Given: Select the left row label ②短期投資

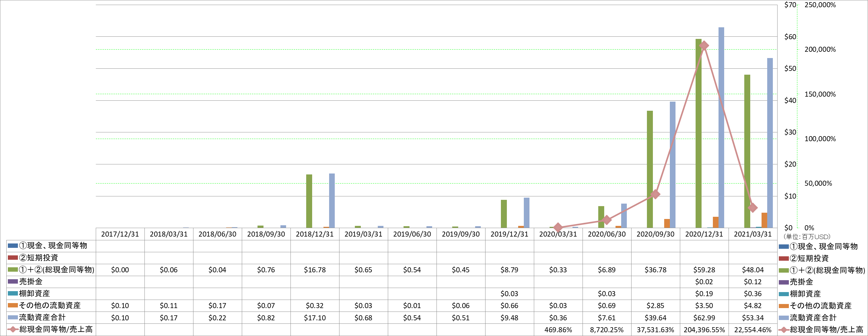Looking at the screenshot, I should tap(39, 258).
